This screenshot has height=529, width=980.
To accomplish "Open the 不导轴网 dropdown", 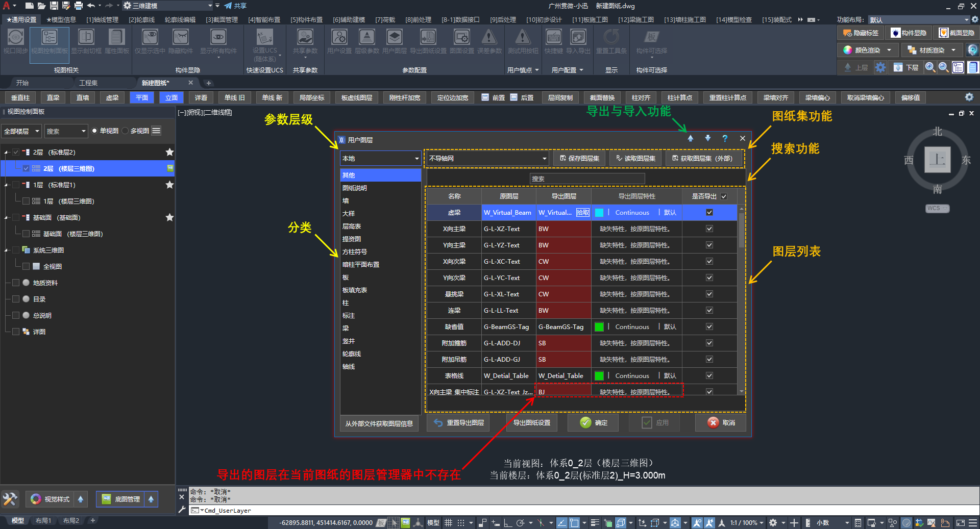I will click(x=487, y=159).
